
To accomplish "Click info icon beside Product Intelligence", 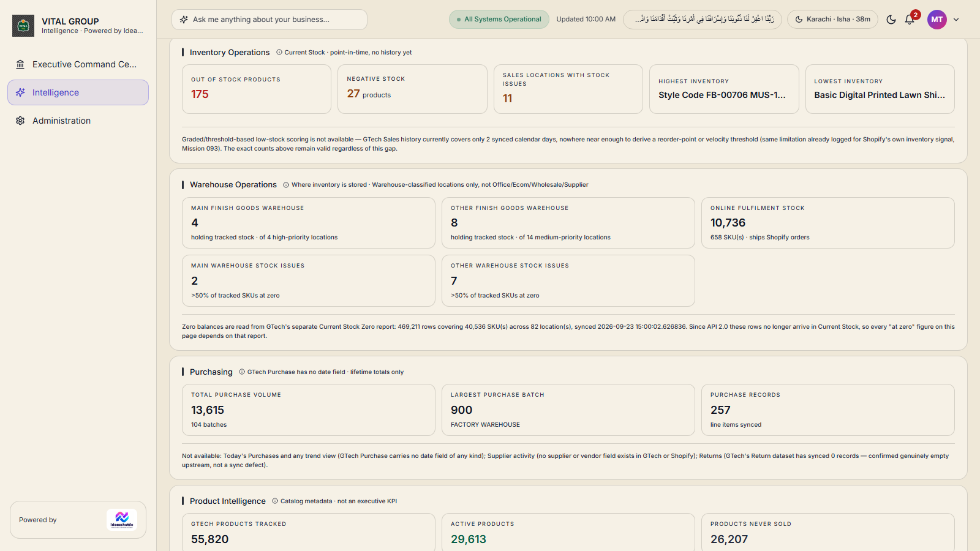I will point(275,501).
